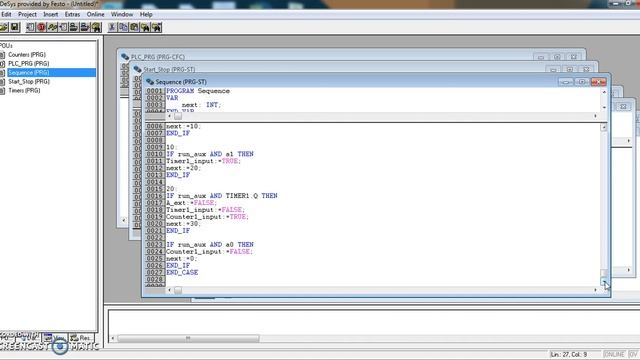Open the Extras menu
This screenshot has width=640, height=360.
pyautogui.click(x=72, y=14)
